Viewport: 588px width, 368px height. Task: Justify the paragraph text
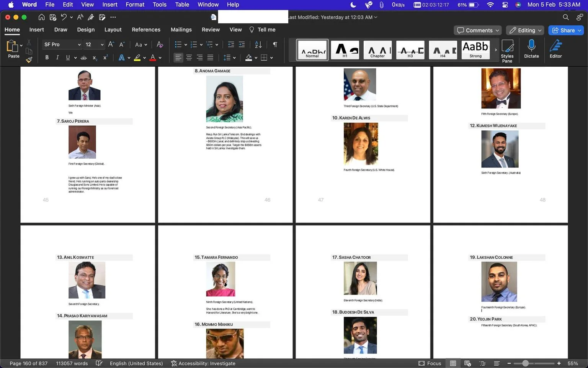click(x=210, y=58)
